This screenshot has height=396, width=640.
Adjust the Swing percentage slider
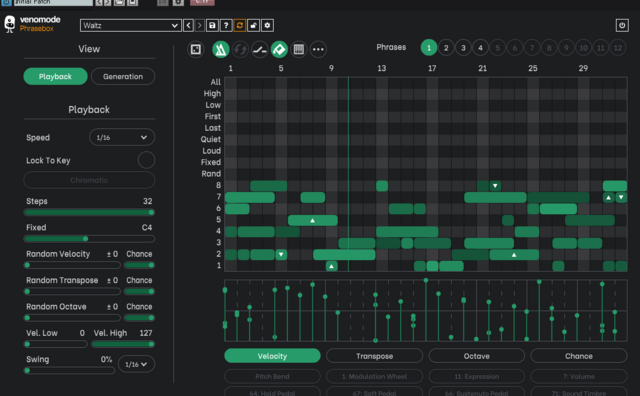pos(69,371)
